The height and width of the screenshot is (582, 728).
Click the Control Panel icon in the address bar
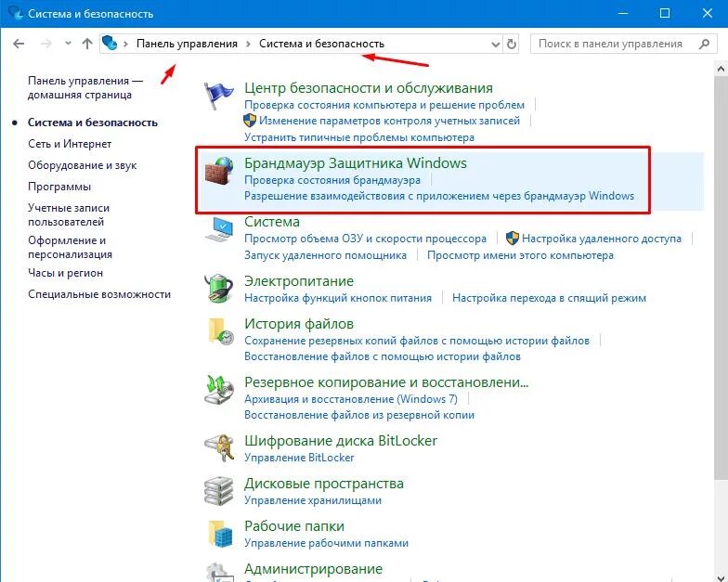[x=110, y=43]
